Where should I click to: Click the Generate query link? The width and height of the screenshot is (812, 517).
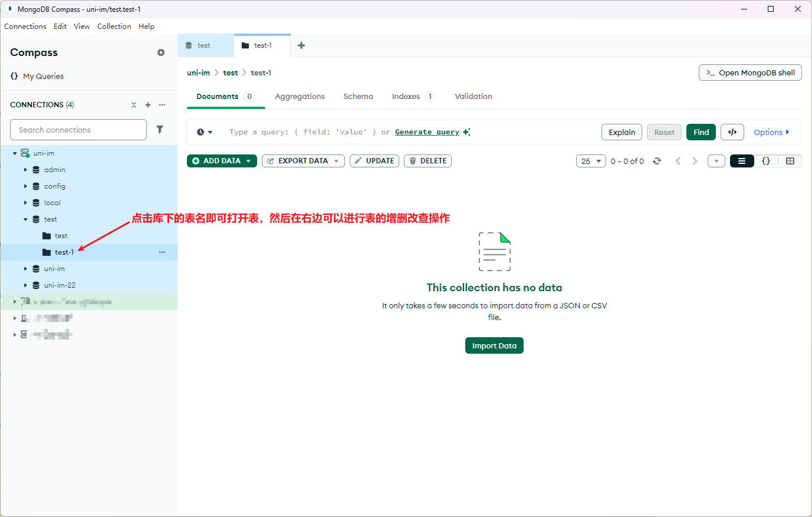[x=427, y=132]
